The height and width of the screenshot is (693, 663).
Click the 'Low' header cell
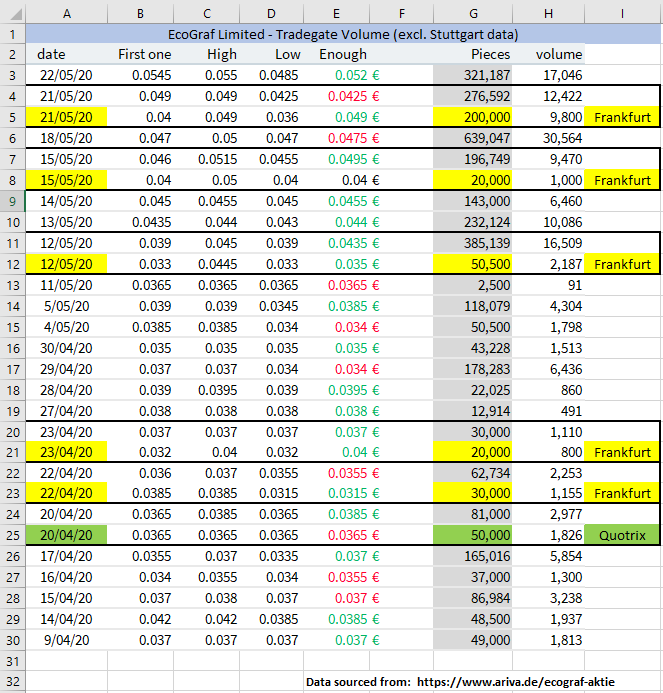coord(271,54)
